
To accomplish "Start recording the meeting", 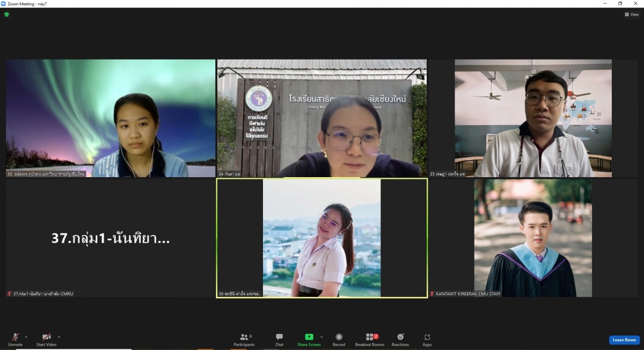I will coord(339,339).
